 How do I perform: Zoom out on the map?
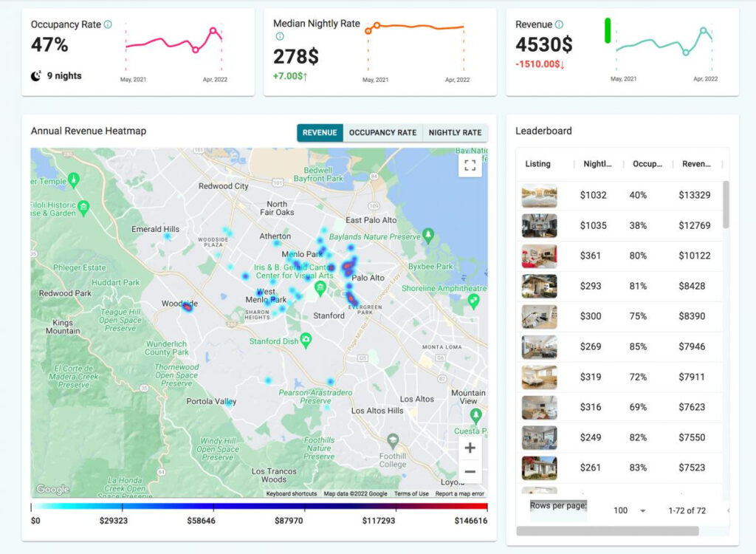coord(470,471)
